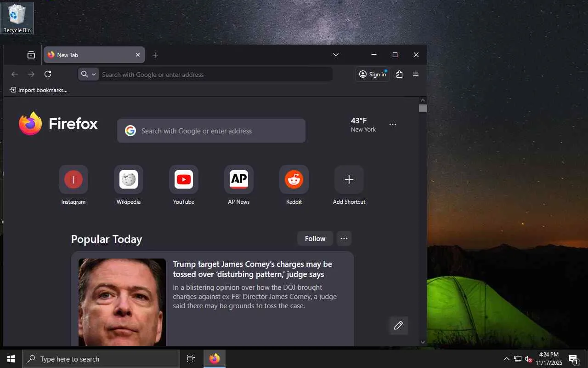Open the network status tray icon
588x368 pixels.
[x=518, y=359]
